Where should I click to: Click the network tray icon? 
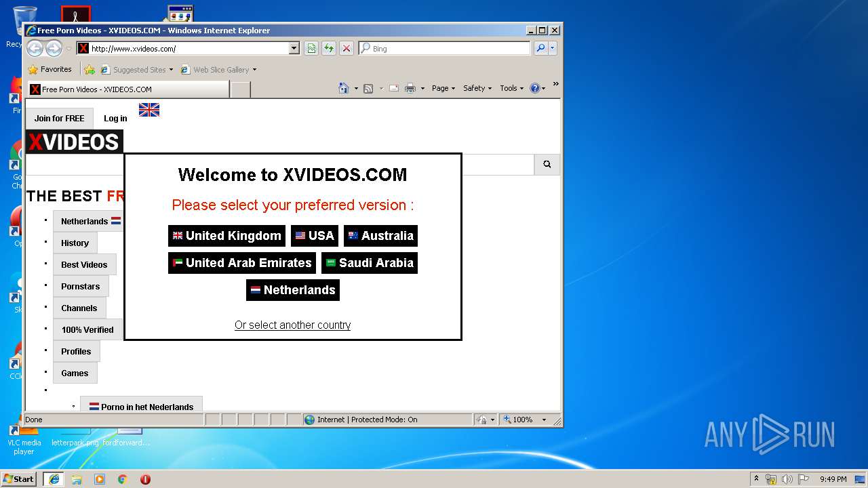[771, 479]
